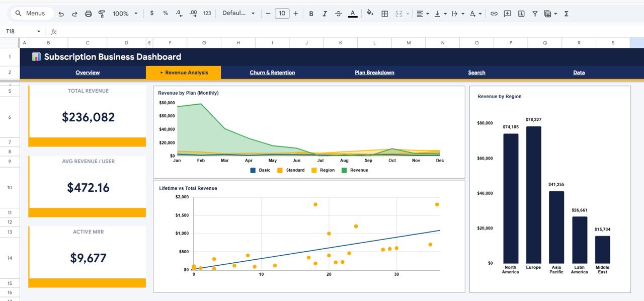Format selection as percent
644x301 pixels.
pyautogui.click(x=165, y=14)
